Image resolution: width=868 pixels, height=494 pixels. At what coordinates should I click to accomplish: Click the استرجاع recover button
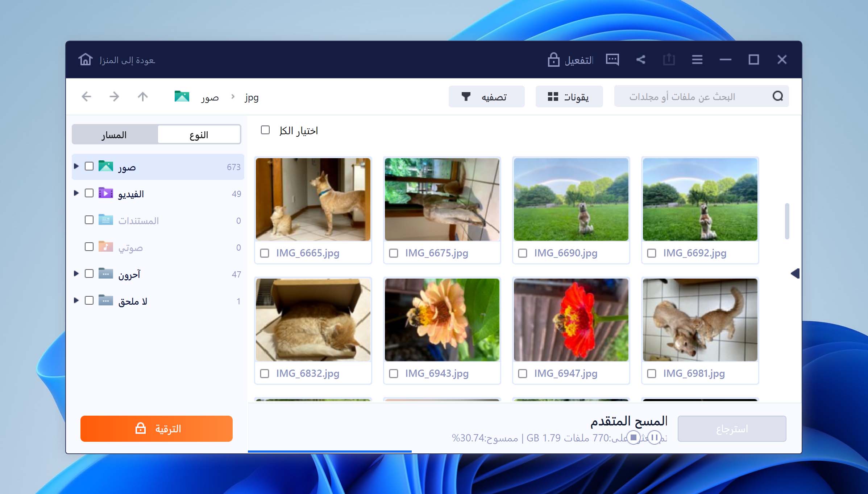pyautogui.click(x=732, y=429)
